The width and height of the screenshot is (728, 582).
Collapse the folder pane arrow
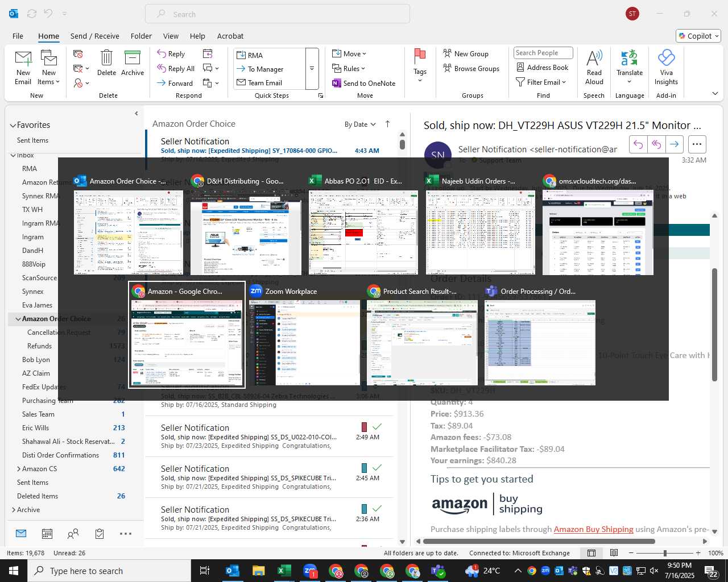[136, 113]
